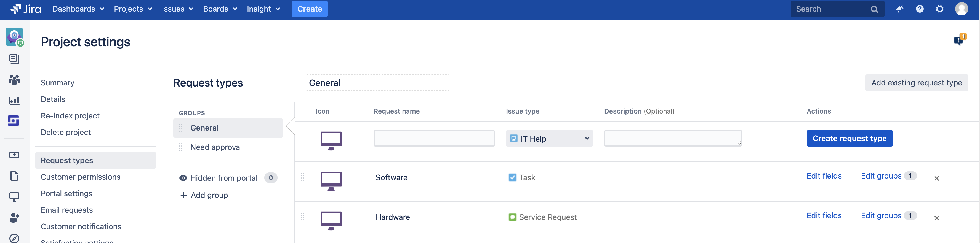Expand the Boards menu
This screenshot has height=243, width=980.
click(x=220, y=9)
